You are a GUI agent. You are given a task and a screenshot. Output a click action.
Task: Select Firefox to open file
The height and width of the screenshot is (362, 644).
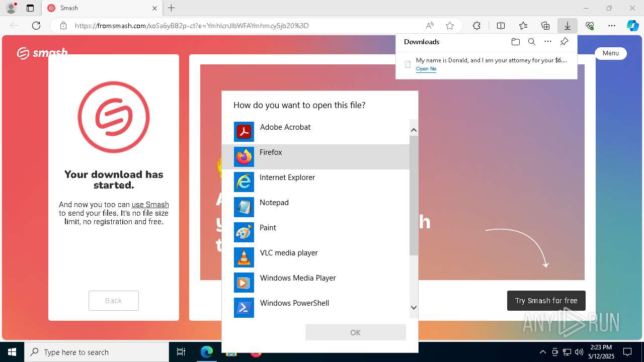(315, 157)
